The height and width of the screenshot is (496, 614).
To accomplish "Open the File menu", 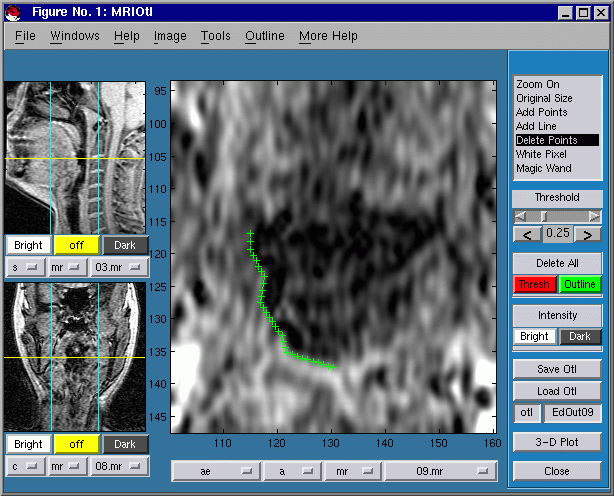I will (x=25, y=36).
